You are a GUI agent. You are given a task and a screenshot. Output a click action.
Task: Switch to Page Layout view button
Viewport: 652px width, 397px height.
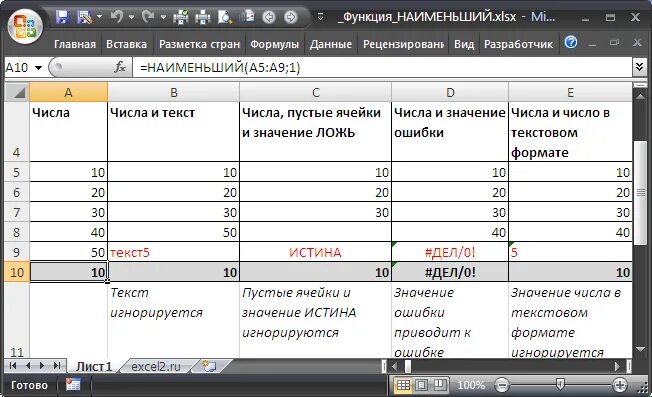point(421,385)
